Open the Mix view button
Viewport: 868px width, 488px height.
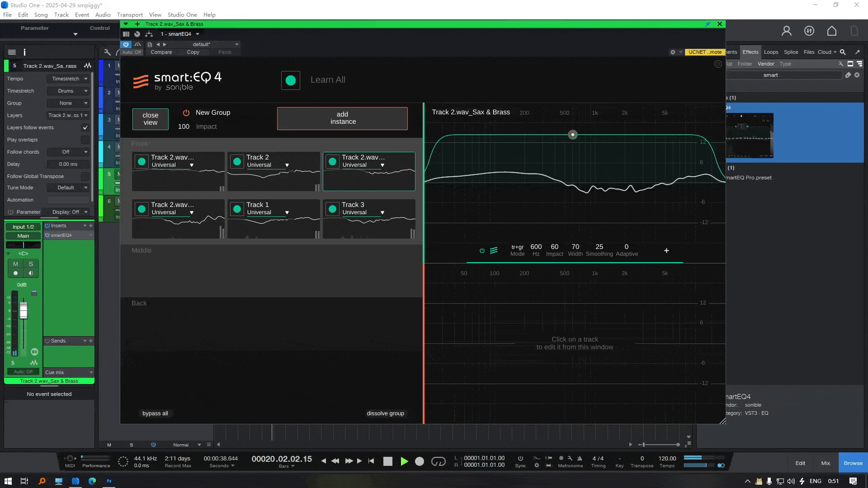click(x=826, y=463)
